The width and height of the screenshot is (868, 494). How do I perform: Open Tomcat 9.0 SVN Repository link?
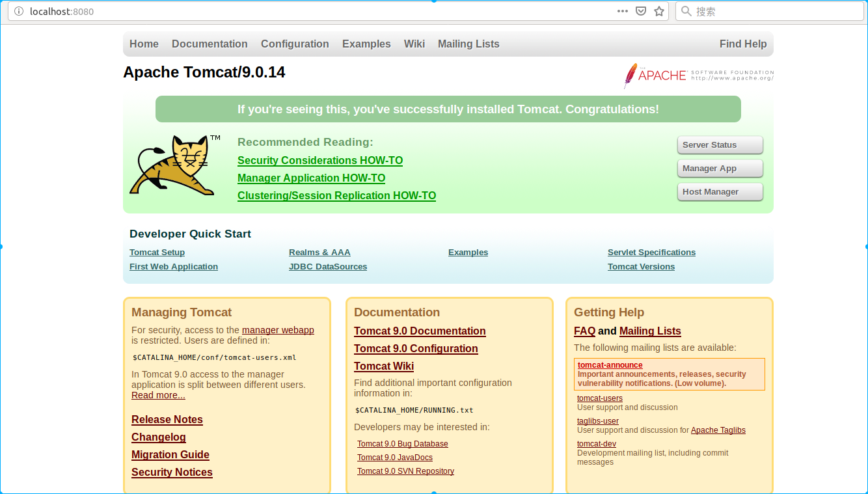tap(405, 471)
